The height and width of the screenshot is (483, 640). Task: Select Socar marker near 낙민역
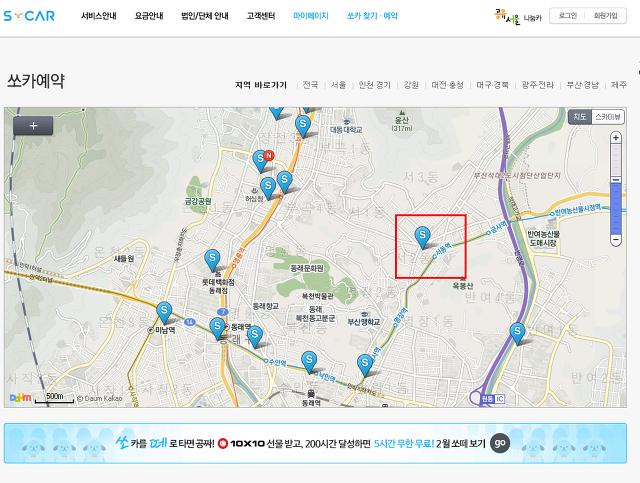[309, 362]
